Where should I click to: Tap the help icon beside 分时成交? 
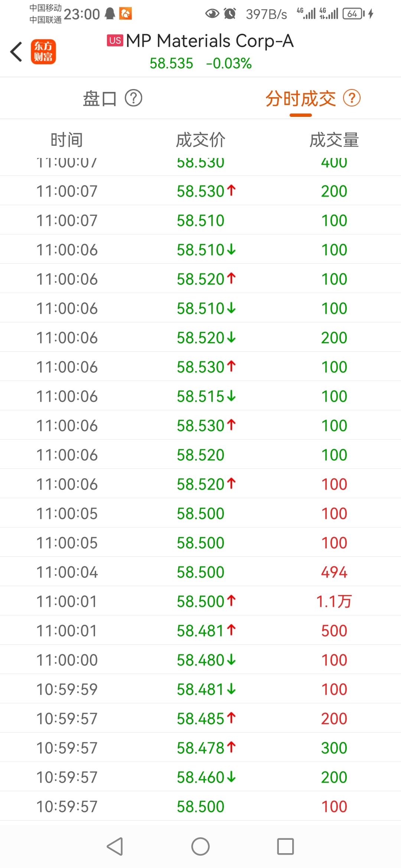click(x=352, y=98)
